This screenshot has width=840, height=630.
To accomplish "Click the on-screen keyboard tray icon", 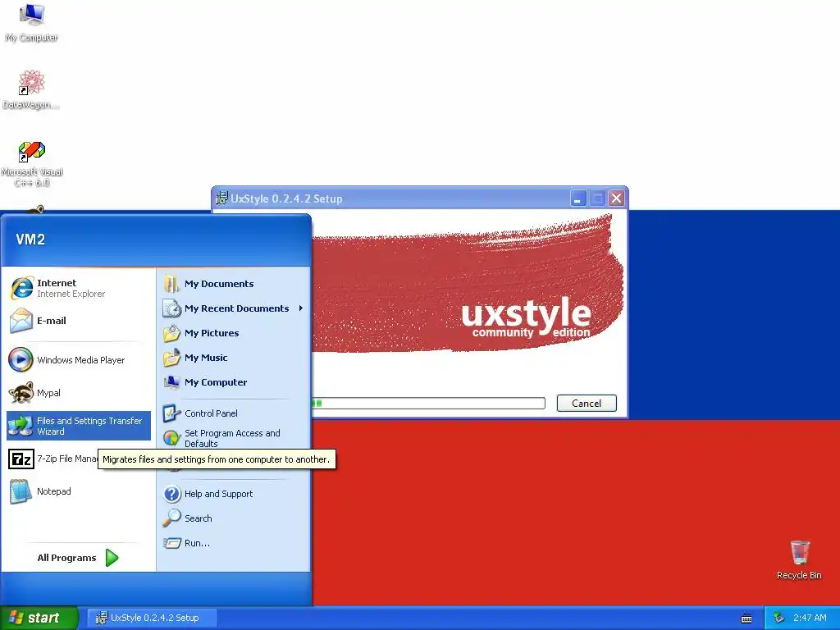I will click(x=746, y=619).
